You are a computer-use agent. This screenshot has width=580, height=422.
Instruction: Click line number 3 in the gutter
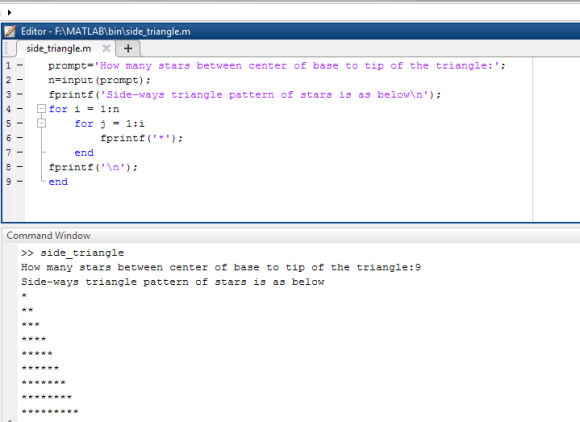point(9,94)
